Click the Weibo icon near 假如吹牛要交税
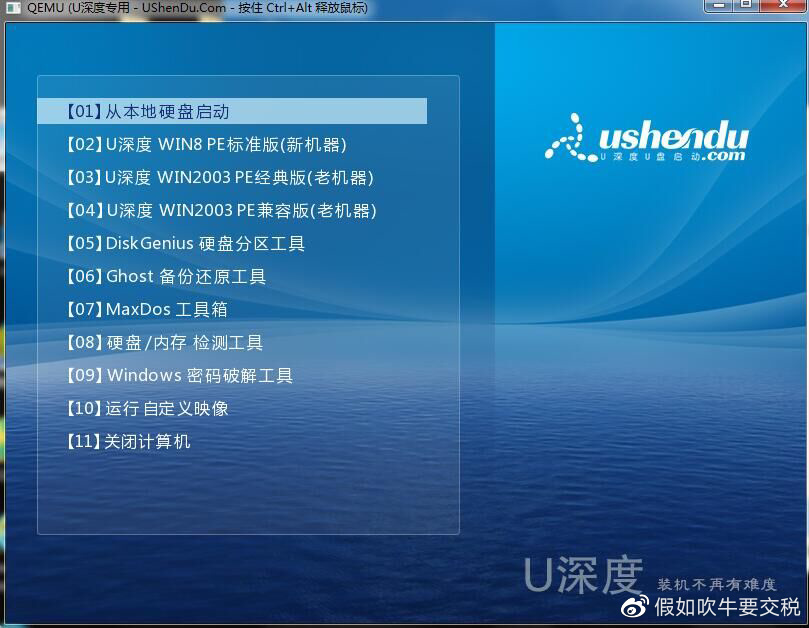809x628 pixels. [x=634, y=608]
